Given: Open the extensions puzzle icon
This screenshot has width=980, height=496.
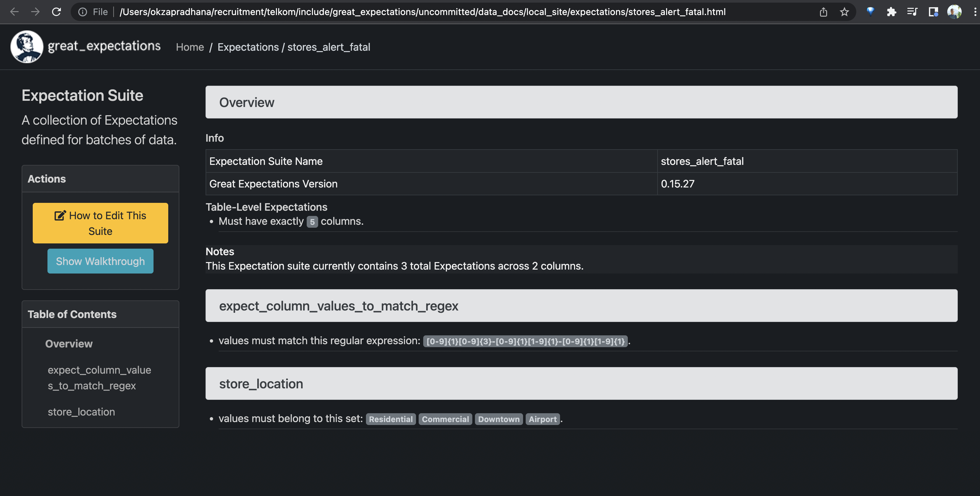Looking at the screenshot, I should [x=891, y=12].
